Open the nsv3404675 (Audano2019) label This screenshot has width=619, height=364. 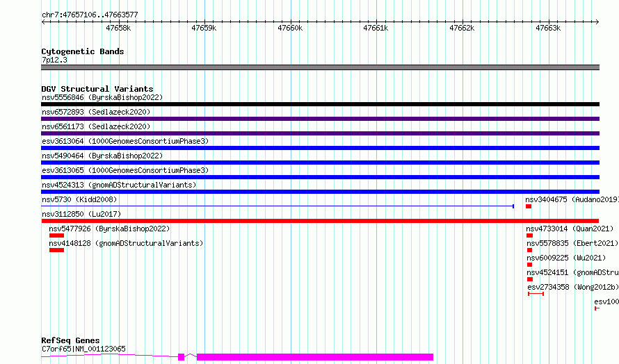pyautogui.click(x=572, y=199)
